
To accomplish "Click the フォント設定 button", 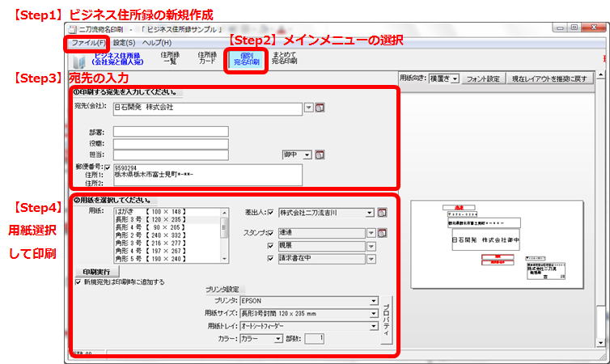I will (484, 78).
